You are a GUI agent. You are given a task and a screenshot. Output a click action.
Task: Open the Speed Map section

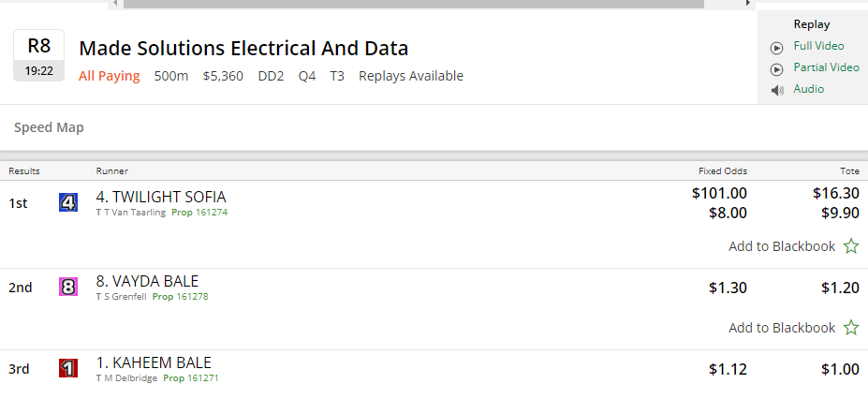click(49, 127)
